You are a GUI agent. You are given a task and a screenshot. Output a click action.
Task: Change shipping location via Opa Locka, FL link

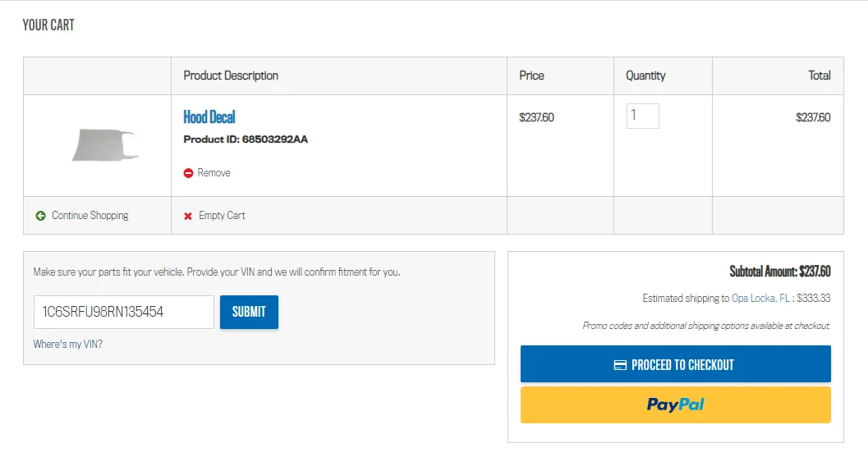pyautogui.click(x=760, y=299)
